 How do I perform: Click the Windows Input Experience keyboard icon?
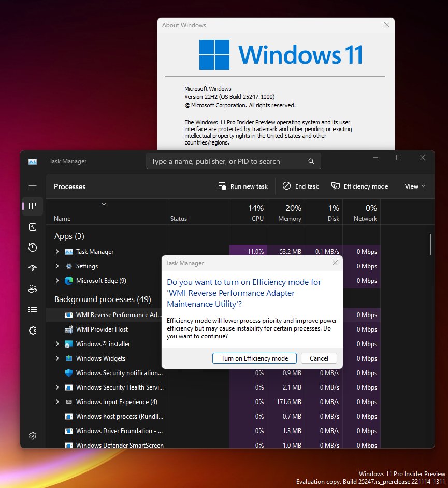69,402
